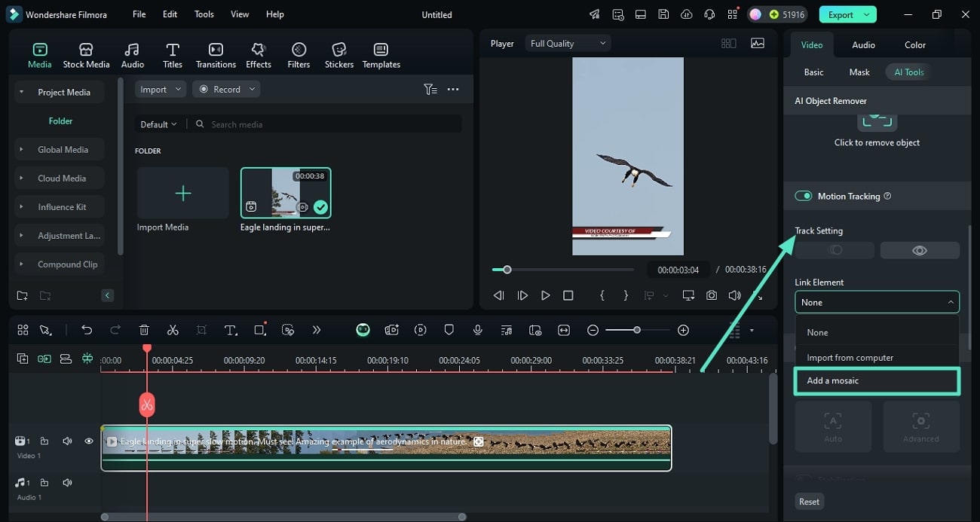Open the player volume speaker icon
The height and width of the screenshot is (522, 980).
click(x=734, y=295)
